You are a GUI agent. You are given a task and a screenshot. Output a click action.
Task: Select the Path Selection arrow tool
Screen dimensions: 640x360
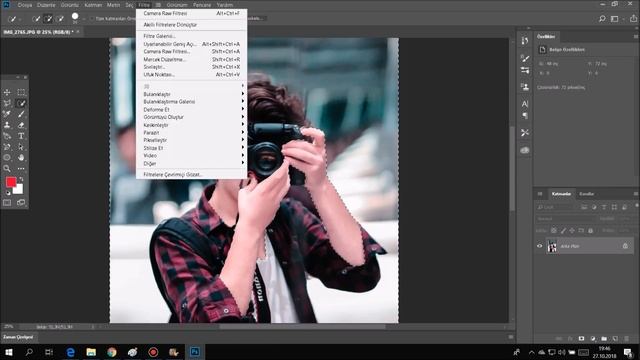(21, 147)
